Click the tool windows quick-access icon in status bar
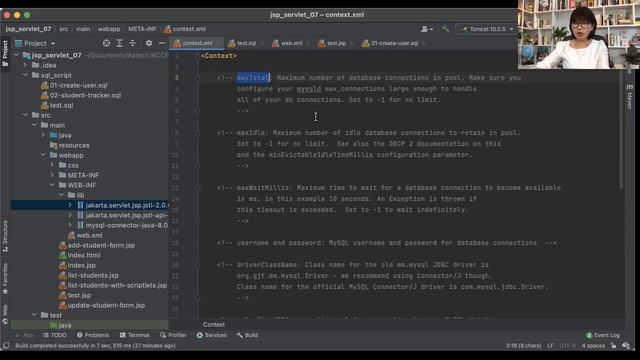The image size is (640, 360). [x=6, y=346]
